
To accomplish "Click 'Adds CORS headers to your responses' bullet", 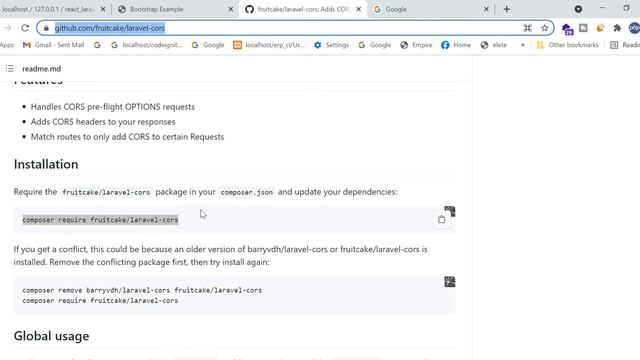I will click(103, 122).
